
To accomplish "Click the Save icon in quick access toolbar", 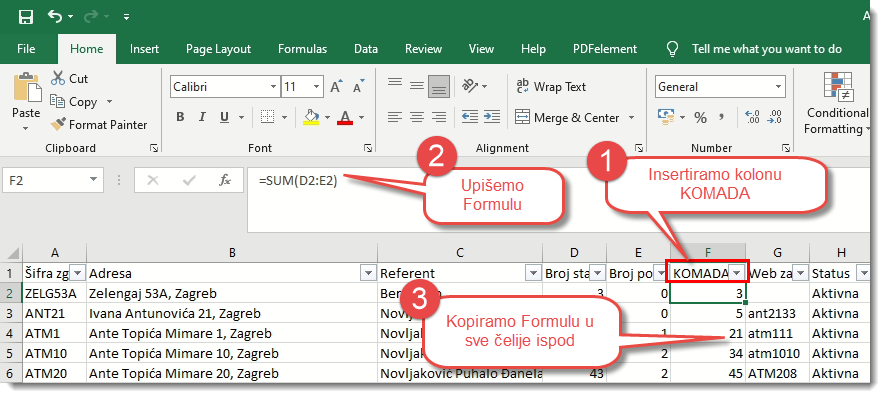I will click(25, 17).
